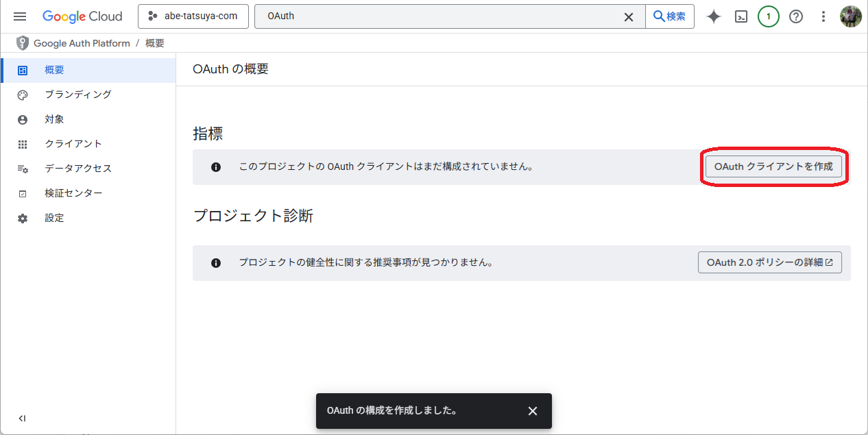
Task: Open OAuth 2.0 ポリシーの詳細 link
Action: (769, 262)
